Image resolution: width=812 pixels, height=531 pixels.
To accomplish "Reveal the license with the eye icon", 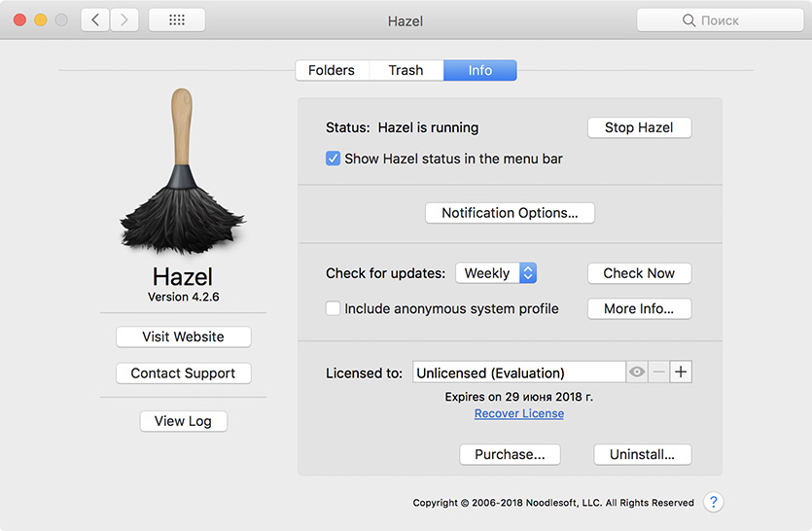I will coord(637,372).
